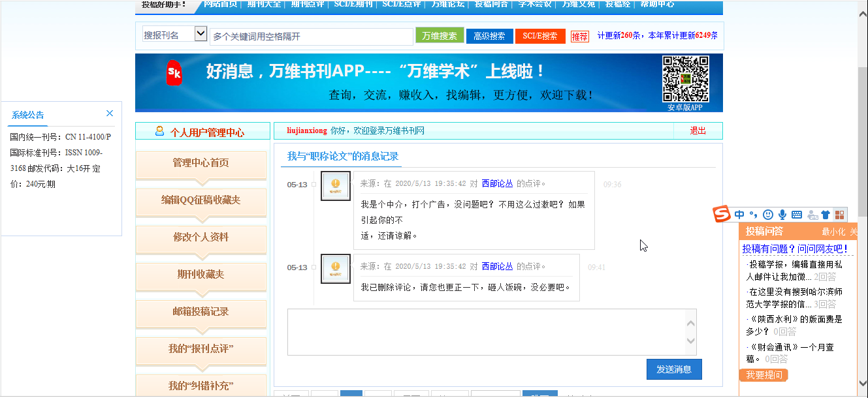Open 万维论坛 in top navigation
Image resolution: width=868 pixels, height=398 pixels.
(448, 4)
